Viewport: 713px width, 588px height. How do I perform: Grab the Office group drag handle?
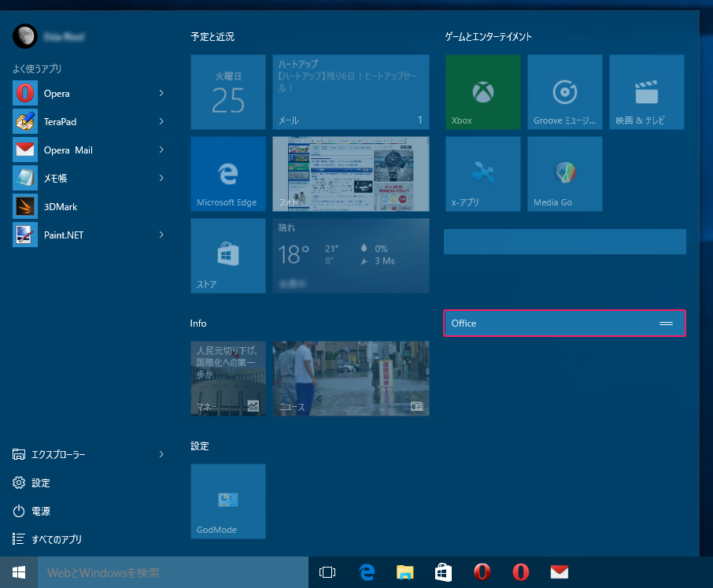666,324
